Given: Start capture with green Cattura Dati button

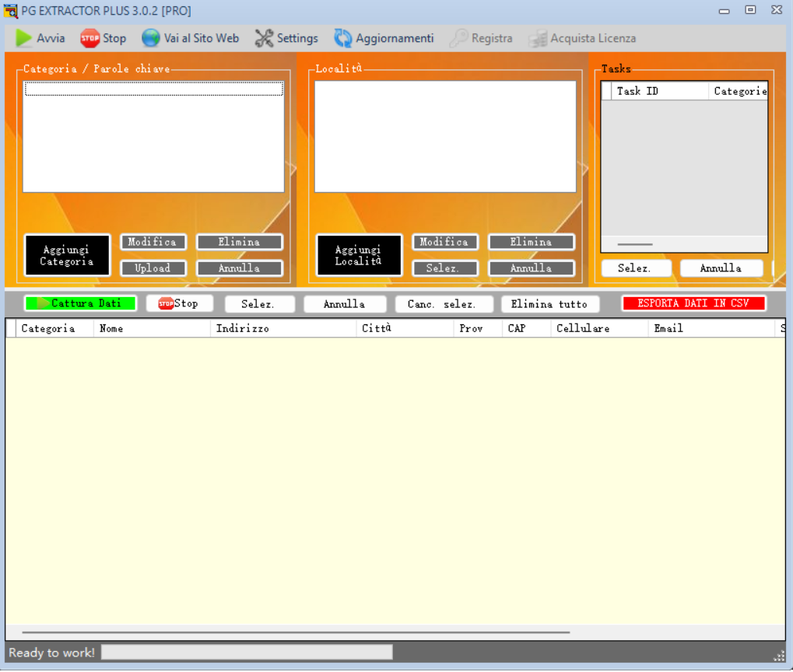Looking at the screenshot, I should click(80, 303).
